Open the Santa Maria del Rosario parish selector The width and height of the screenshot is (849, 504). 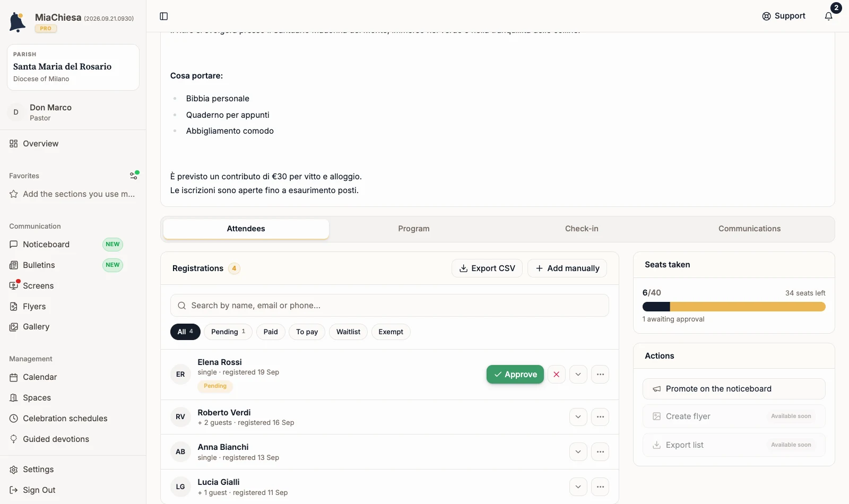pos(73,67)
